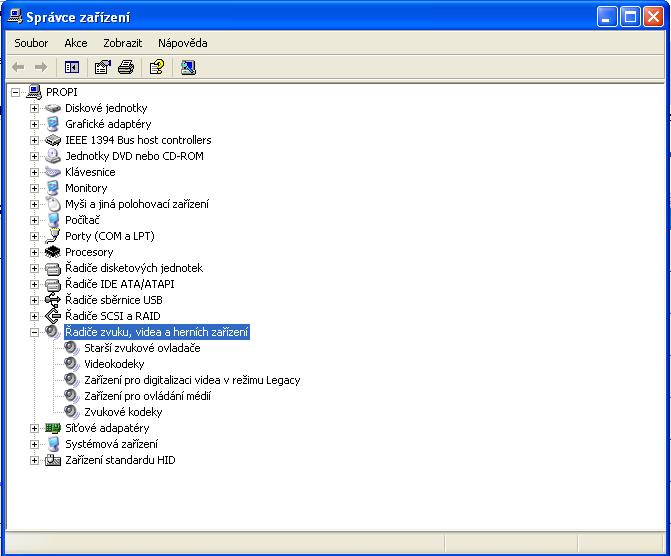
Task: Click the IEEE 1394 controller icon
Action: click(x=53, y=140)
